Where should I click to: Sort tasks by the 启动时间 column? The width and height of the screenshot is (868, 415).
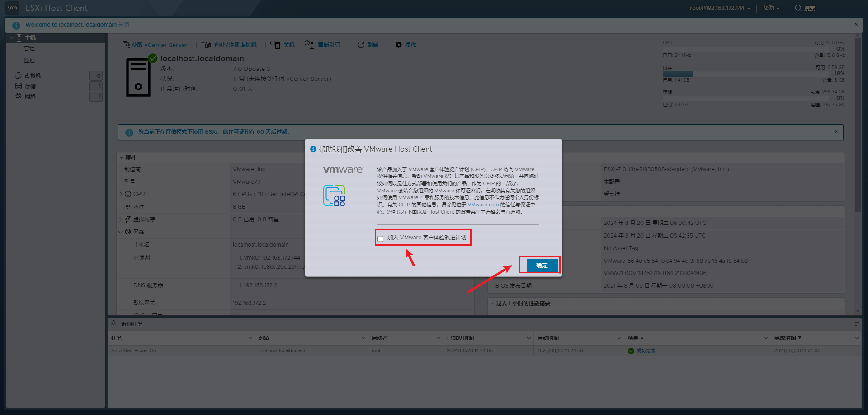(x=579, y=338)
